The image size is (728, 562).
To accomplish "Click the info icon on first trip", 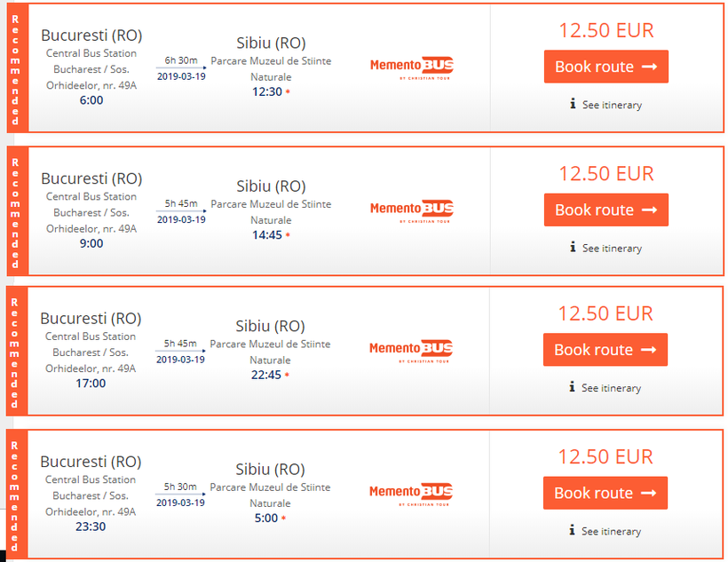I will 573,104.
